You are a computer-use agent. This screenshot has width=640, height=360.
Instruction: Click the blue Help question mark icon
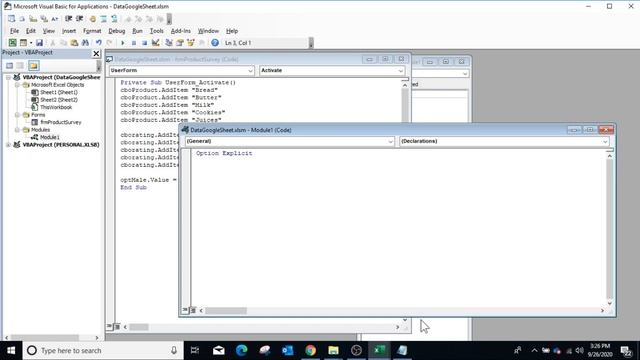point(215,42)
